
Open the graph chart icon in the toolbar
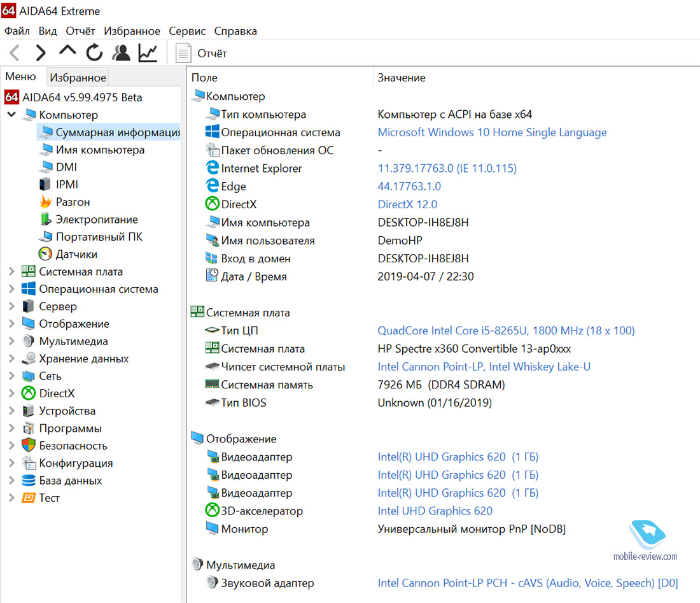148,53
